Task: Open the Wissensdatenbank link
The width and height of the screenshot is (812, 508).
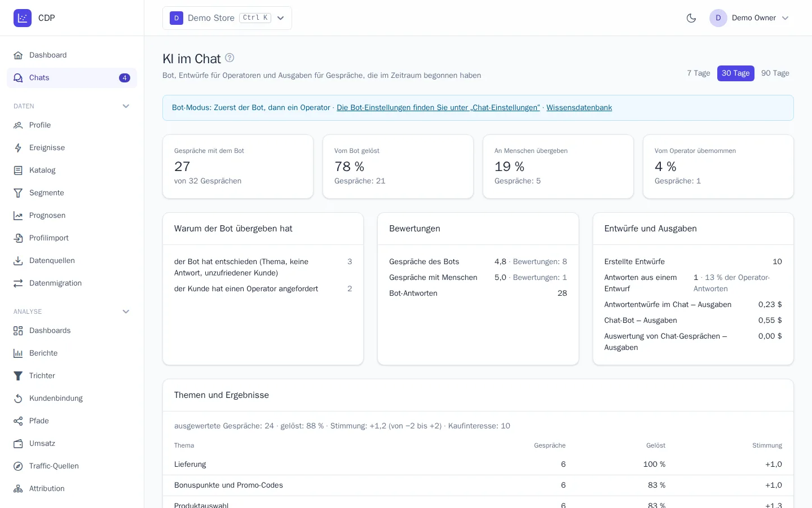Action: tap(579, 108)
